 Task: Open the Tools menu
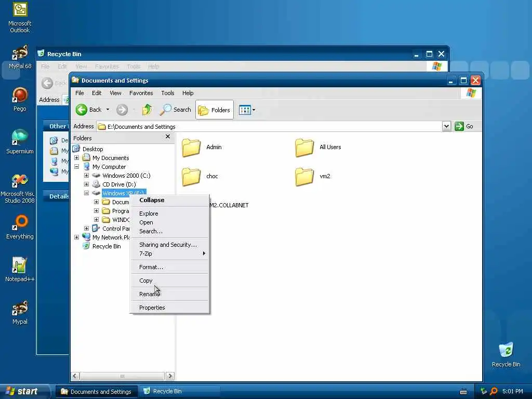168,93
